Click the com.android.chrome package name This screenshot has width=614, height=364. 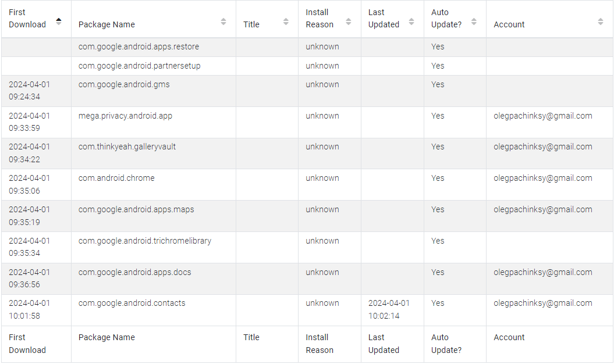click(x=116, y=178)
